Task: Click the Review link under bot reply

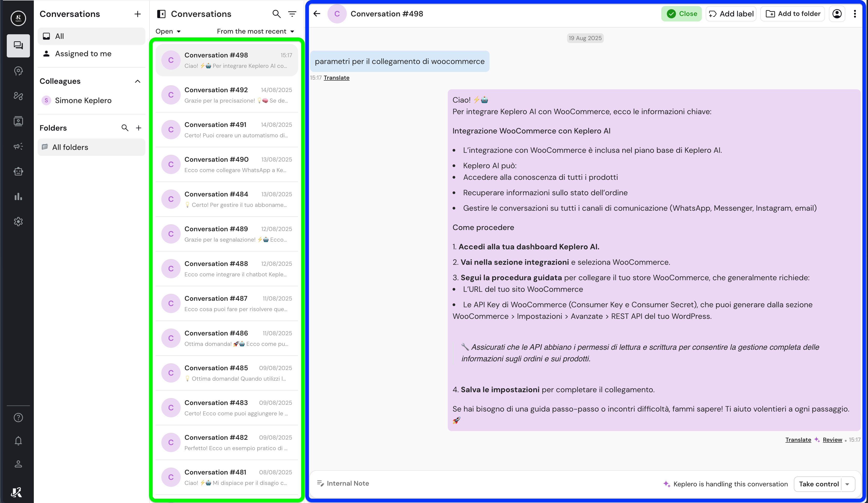Action: [x=832, y=440]
